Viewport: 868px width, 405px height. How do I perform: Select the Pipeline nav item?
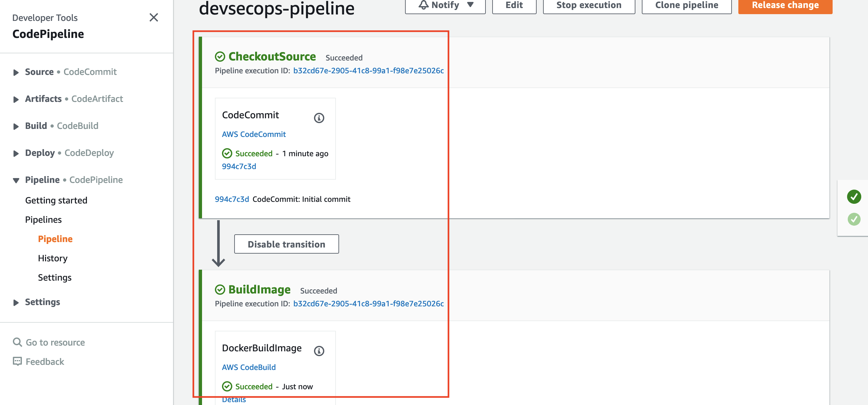(55, 239)
